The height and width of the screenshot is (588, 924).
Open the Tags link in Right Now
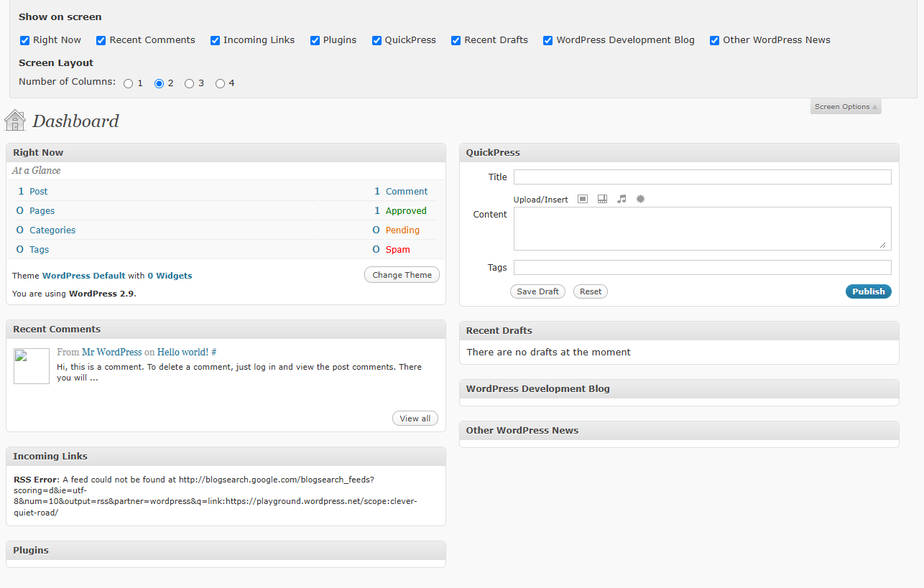(40, 250)
